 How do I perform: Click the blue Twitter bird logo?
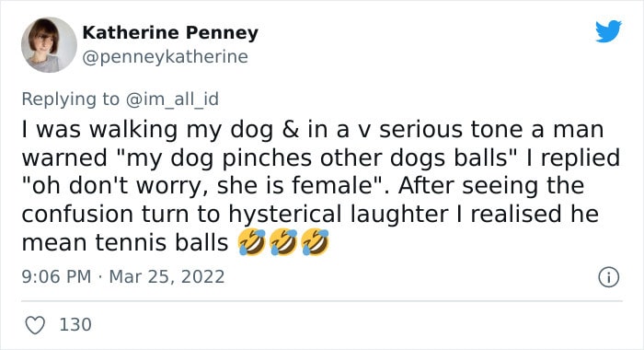[x=608, y=31]
